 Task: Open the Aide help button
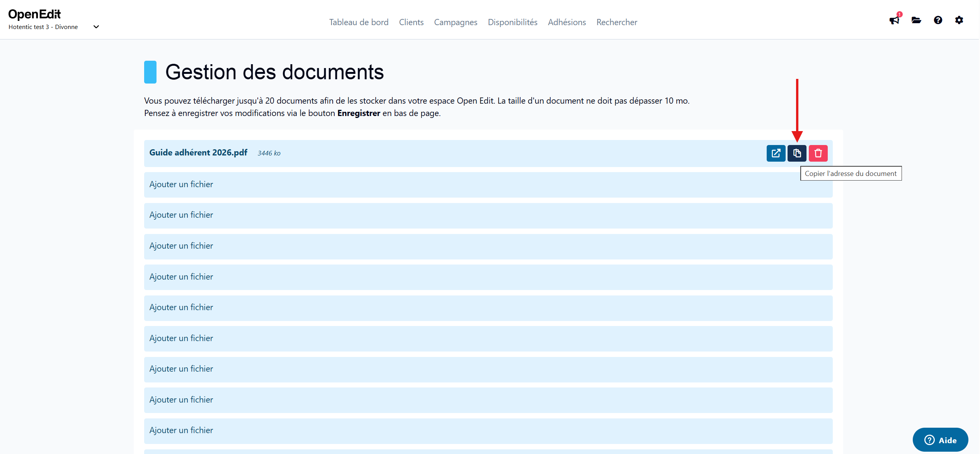tap(941, 440)
